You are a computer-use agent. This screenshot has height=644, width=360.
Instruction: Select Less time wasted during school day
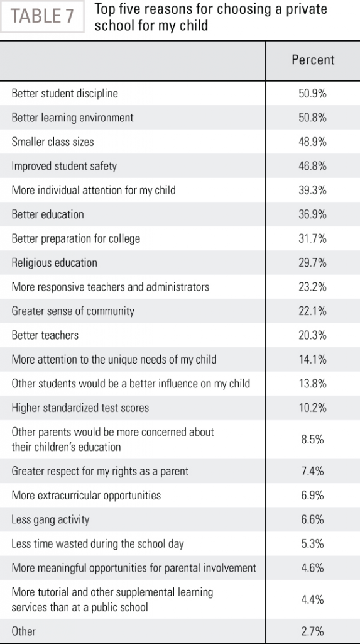click(180, 544)
